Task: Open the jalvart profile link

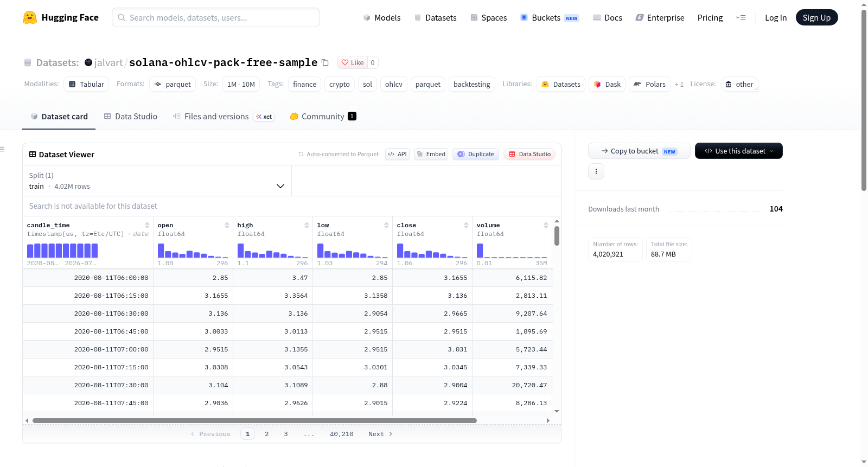Action: tap(108, 63)
